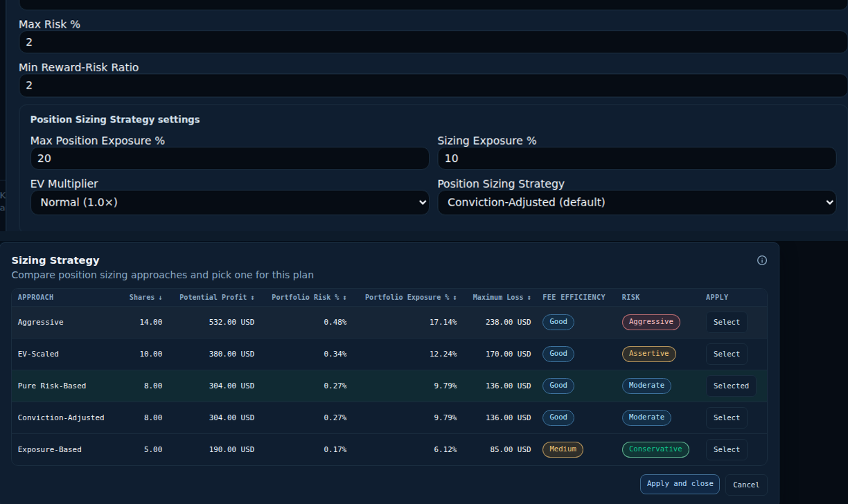Select the Exposure-Based approach

point(727,449)
